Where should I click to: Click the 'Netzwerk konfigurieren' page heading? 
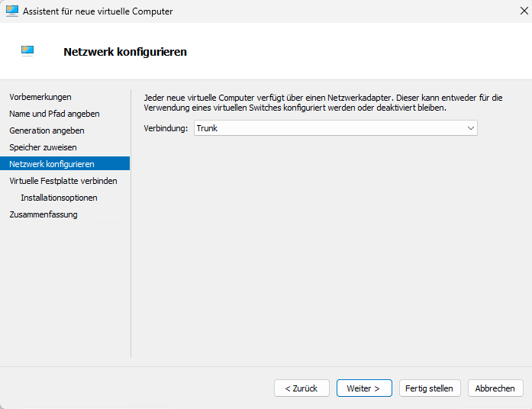coord(125,52)
